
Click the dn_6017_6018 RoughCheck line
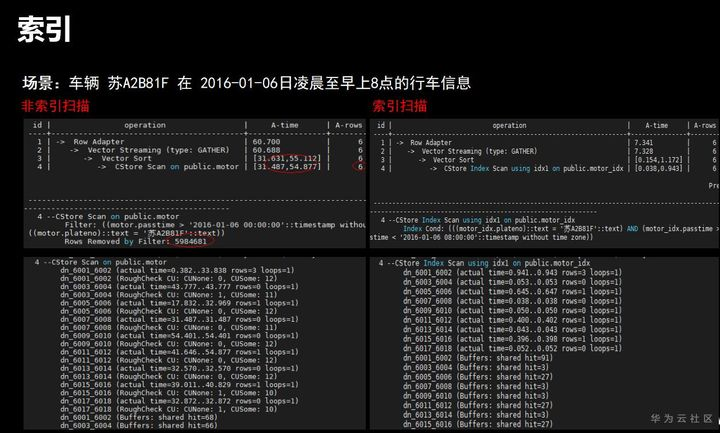[x=169, y=409]
